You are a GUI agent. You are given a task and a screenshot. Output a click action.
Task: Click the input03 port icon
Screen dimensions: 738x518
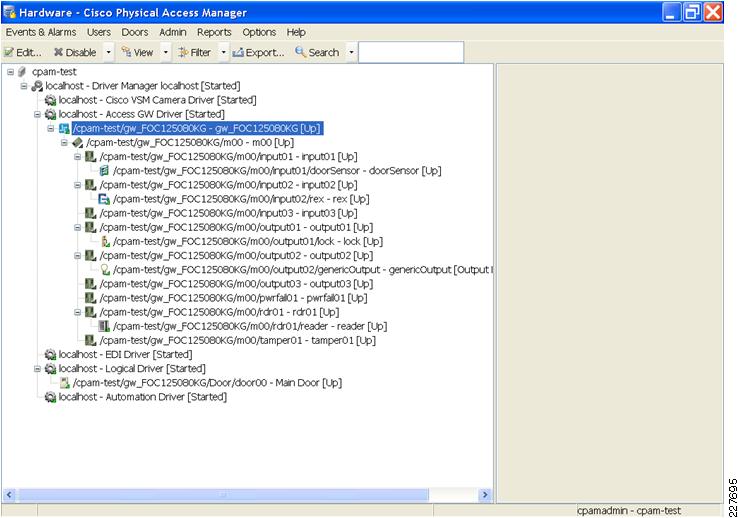pyautogui.click(x=91, y=213)
